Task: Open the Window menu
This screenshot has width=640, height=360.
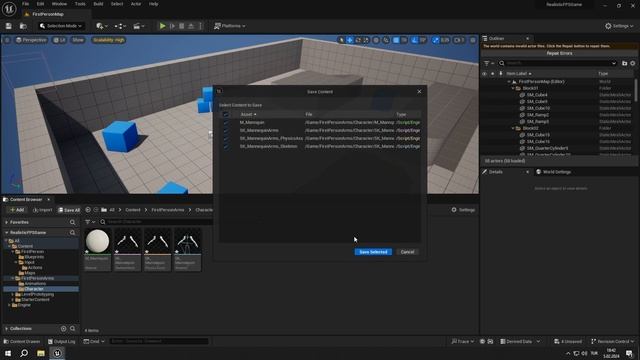Action: coord(59,4)
